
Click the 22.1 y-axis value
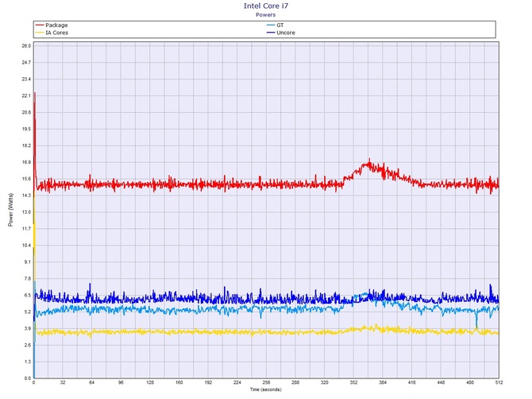(x=26, y=95)
